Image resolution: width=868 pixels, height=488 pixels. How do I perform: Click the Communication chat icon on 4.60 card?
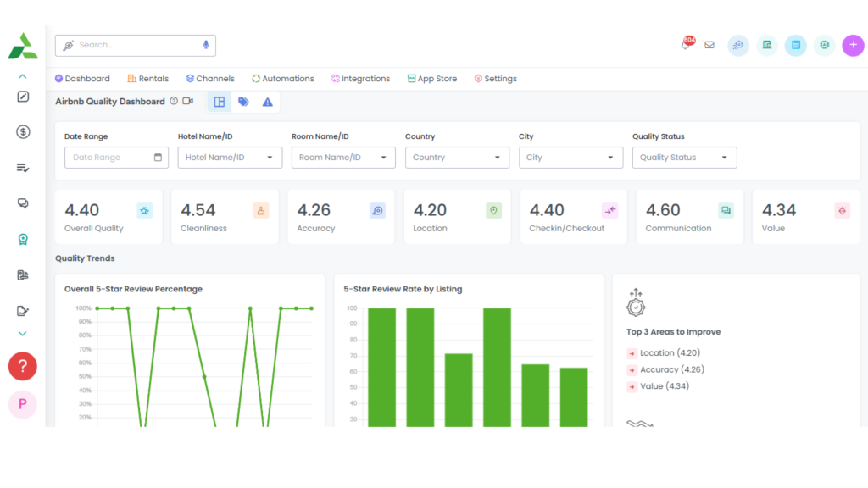[x=726, y=211]
